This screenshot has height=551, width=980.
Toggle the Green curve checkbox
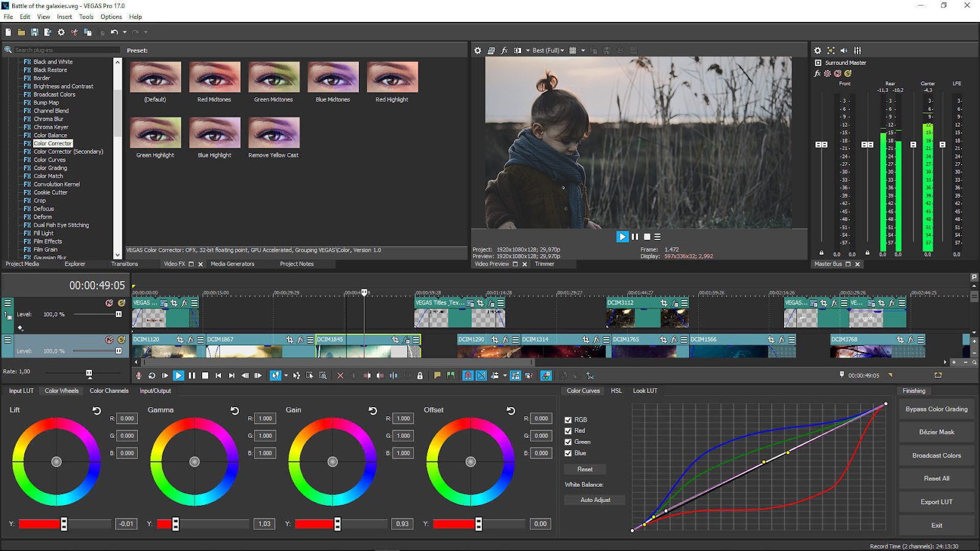[568, 442]
